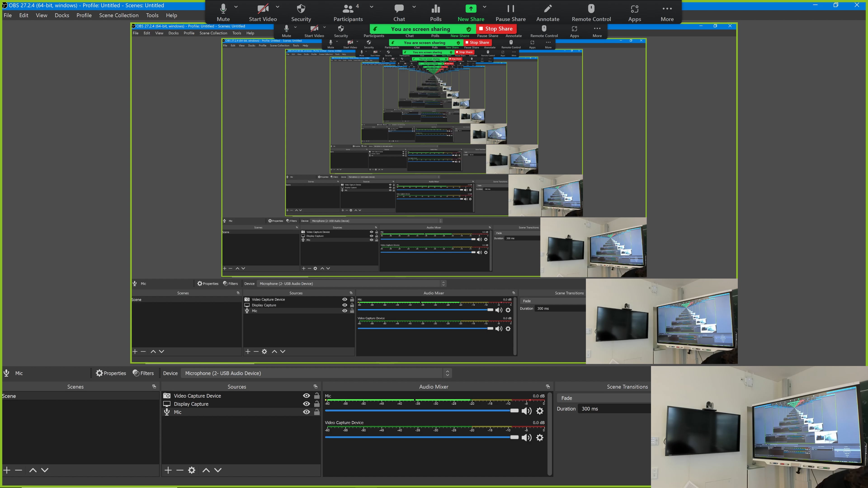The height and width of the screenshot is (488, 868).
Task: Select the Annotate pencil tool
Action: point(548,9)
